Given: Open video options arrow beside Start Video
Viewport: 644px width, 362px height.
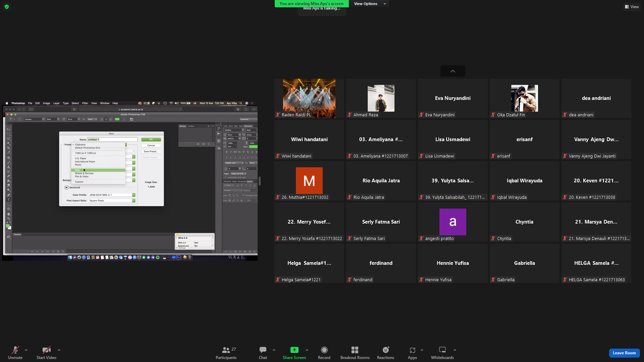Looking at the screenshot, I should click(59, 350).
